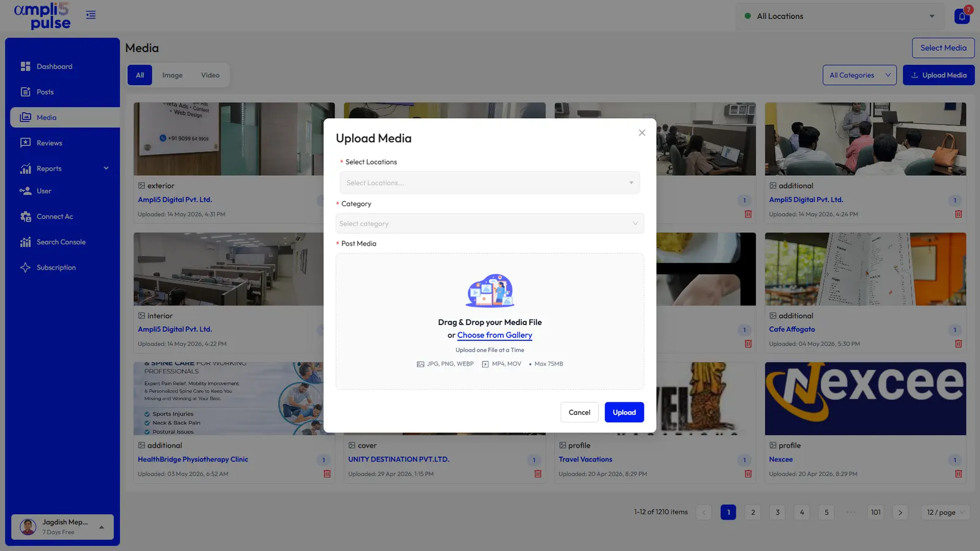This screenshot has height=551, width=980.
Task: Click Select Media button
Action: (943, 48)
